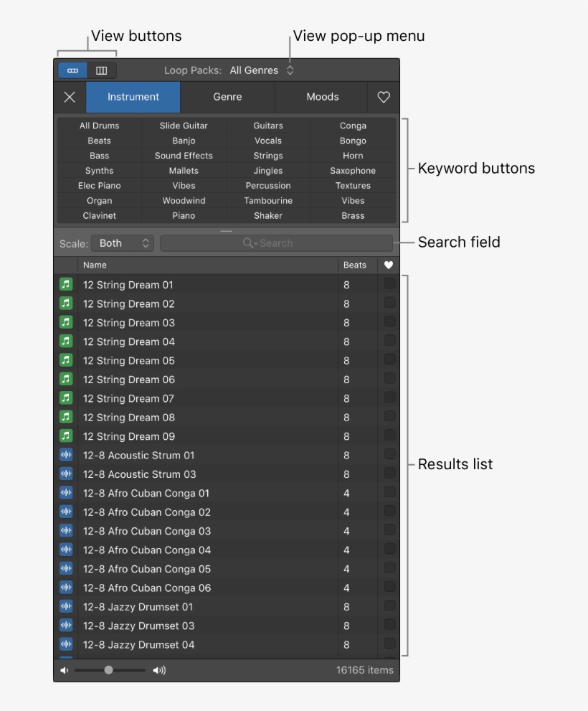This screenshot has width=588, height=711.
Task: Mute volume using the low speaker icon
Action: tap(64, 669)
